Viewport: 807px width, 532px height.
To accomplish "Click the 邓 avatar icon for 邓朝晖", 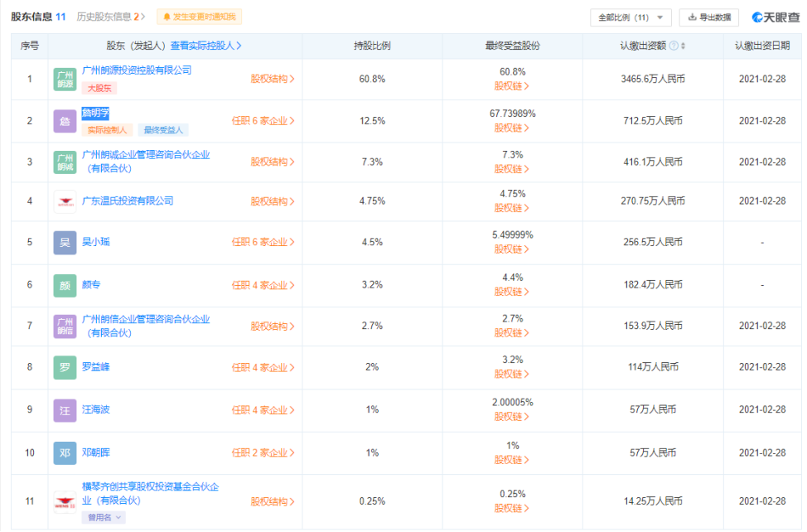I will [65, 453].
